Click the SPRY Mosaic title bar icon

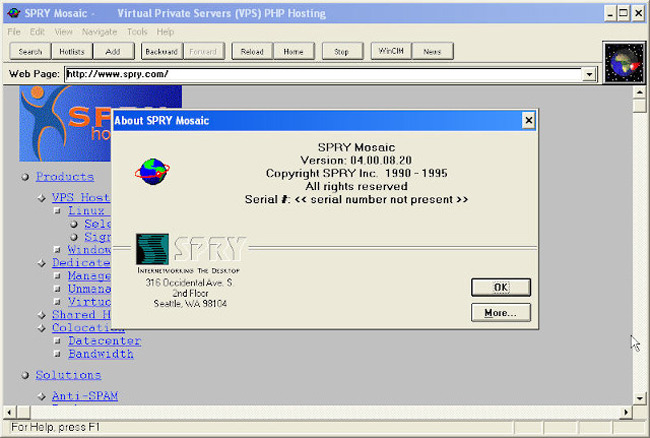pyautogui.click(x=14, y=13)
